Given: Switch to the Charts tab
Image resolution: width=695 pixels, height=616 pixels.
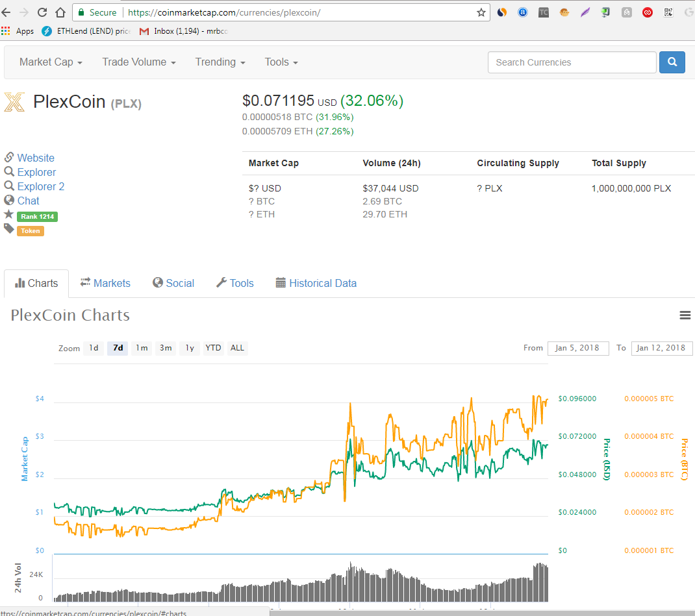Looking at the screenshot, I should (36, 283).
